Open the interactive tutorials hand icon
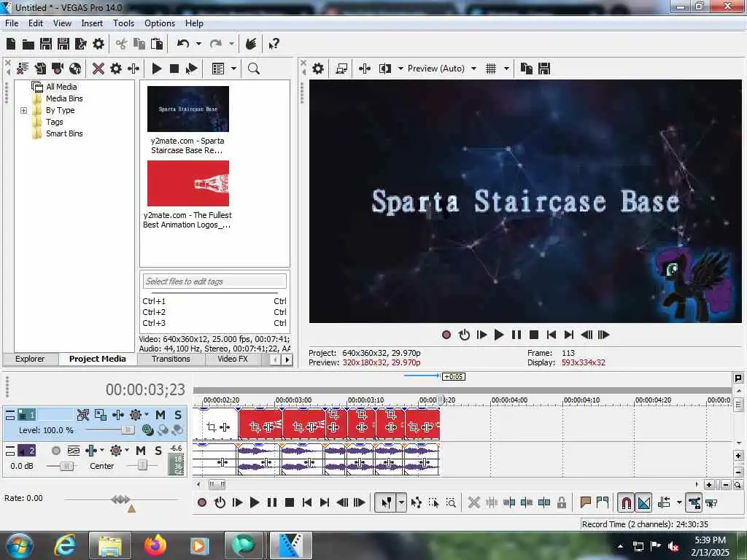This screenshot has height=560, width=747. pyautogui.click(x=251, y=44)
